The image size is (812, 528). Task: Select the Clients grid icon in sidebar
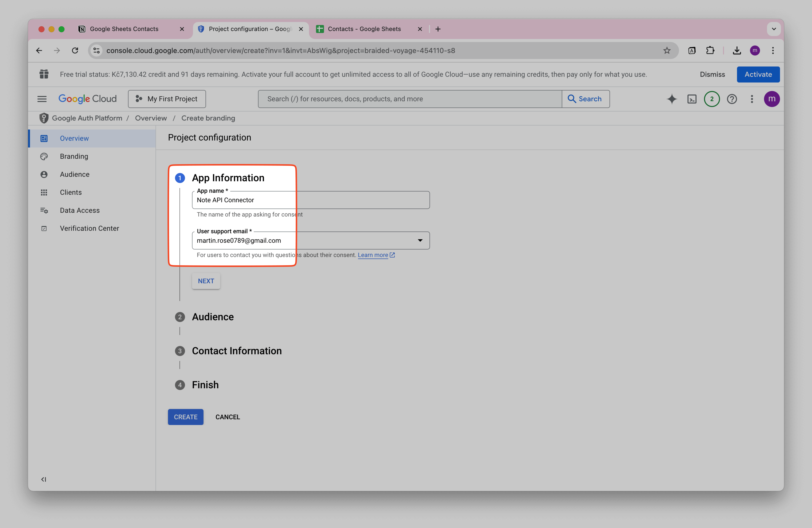pos(44,192)
